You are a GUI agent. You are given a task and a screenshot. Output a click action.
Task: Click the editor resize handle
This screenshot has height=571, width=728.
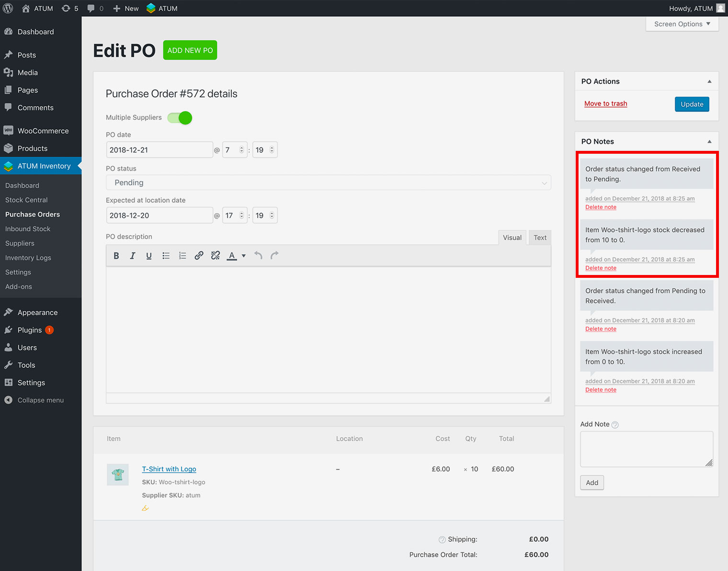[x=547, y=399]
